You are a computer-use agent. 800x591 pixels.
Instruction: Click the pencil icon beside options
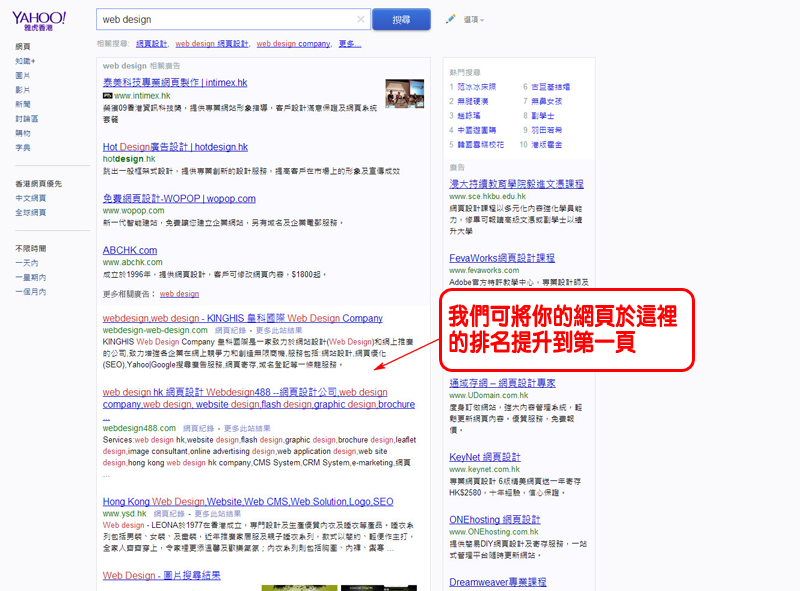[x=451, y=19]
